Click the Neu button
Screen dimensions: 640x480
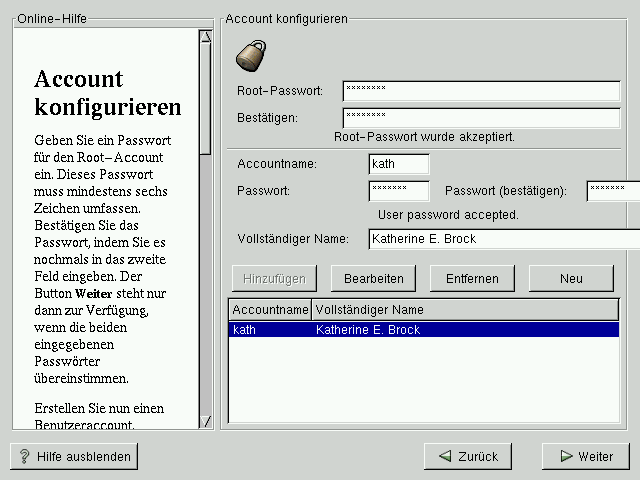[x=571, y=277]
